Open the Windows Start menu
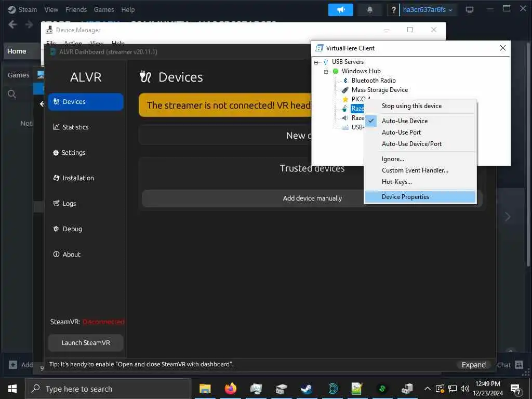 [12, 389]
